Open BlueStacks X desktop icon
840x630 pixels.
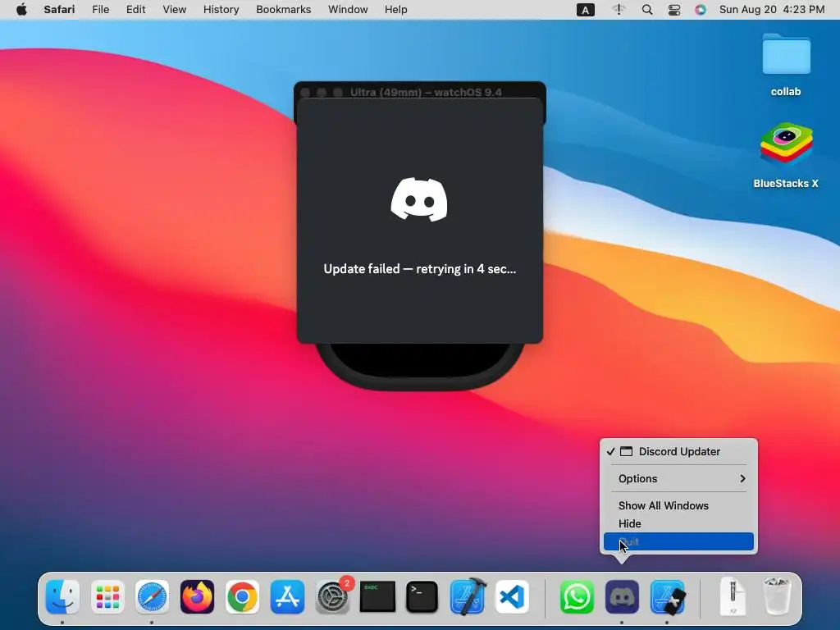coord(786,155)
